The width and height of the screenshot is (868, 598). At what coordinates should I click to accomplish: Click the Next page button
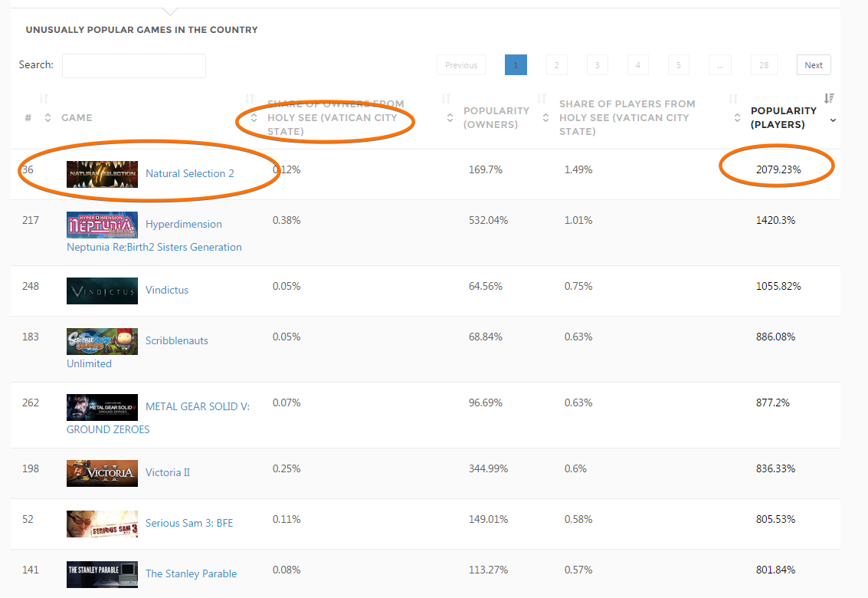(814, 65)
